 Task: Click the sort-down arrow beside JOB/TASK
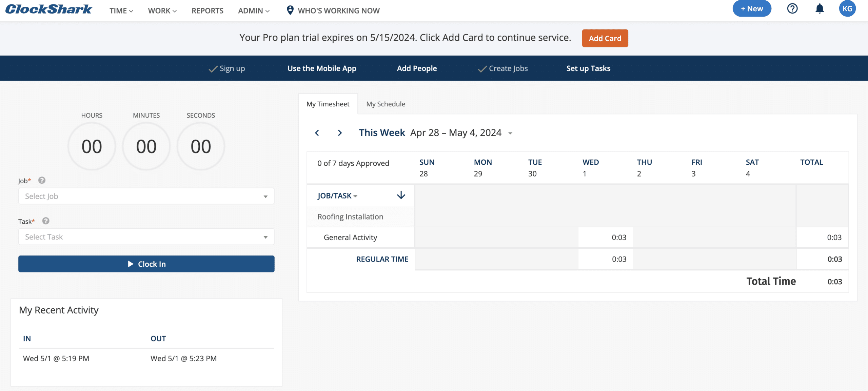click(401, 195)
